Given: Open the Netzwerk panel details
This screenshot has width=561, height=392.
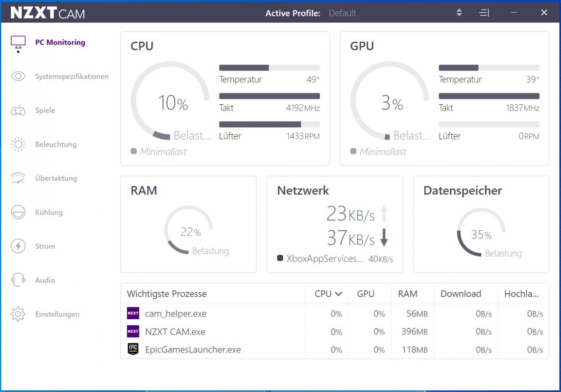Looking at the screenshot, I should click(335, 225).
